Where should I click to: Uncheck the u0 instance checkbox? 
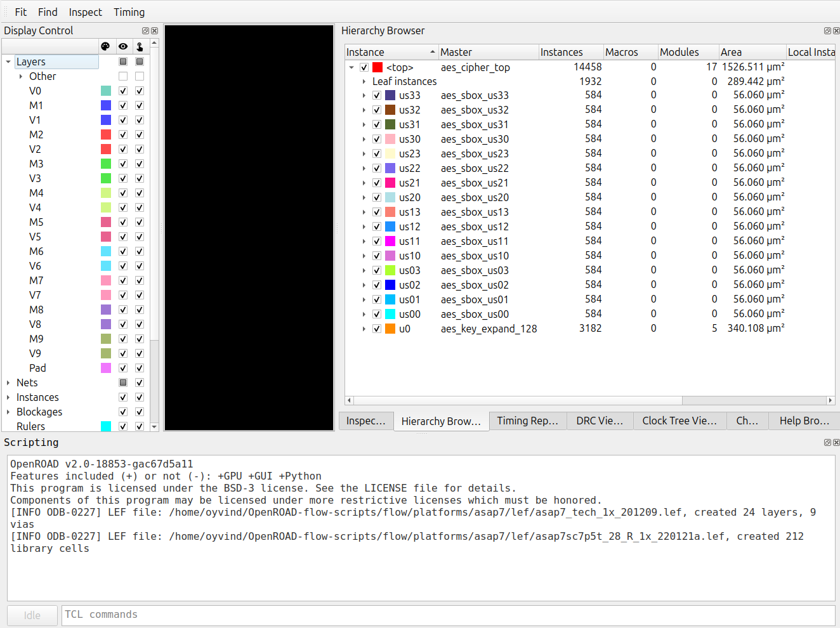click(x=377, y=329)
